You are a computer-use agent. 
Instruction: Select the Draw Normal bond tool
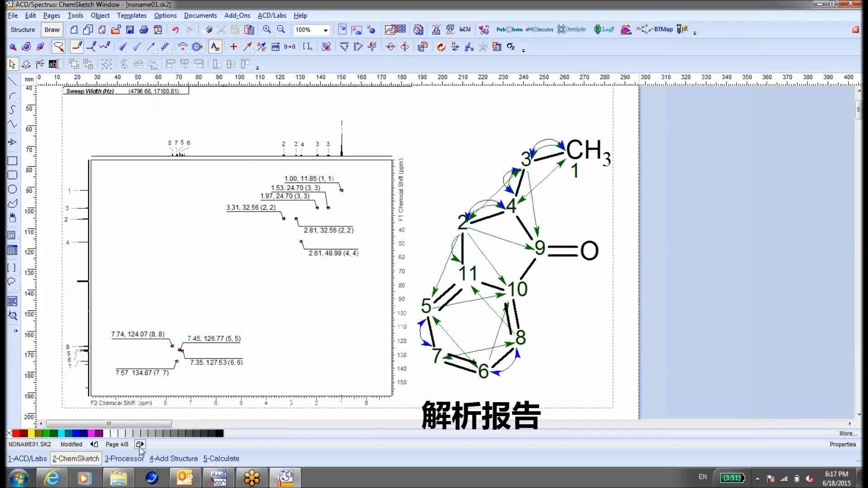tap(77, 47)
